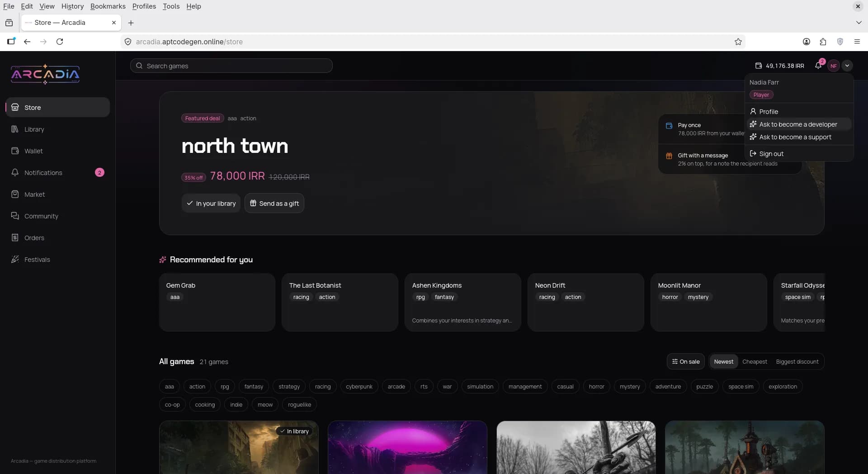Open the purple neon game thumbnail
The height and width of the screenshot is (474, 868).
[x=407, y=447]
